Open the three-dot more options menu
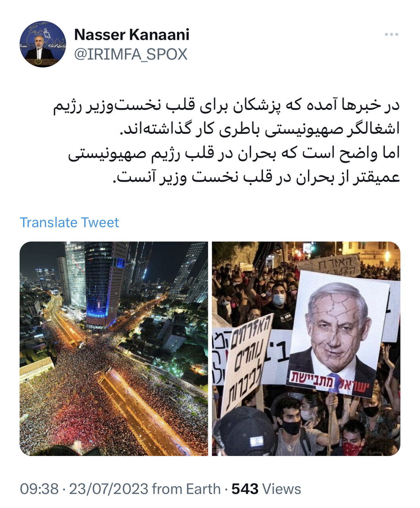 pyautogui.click(x=391, y=35)
